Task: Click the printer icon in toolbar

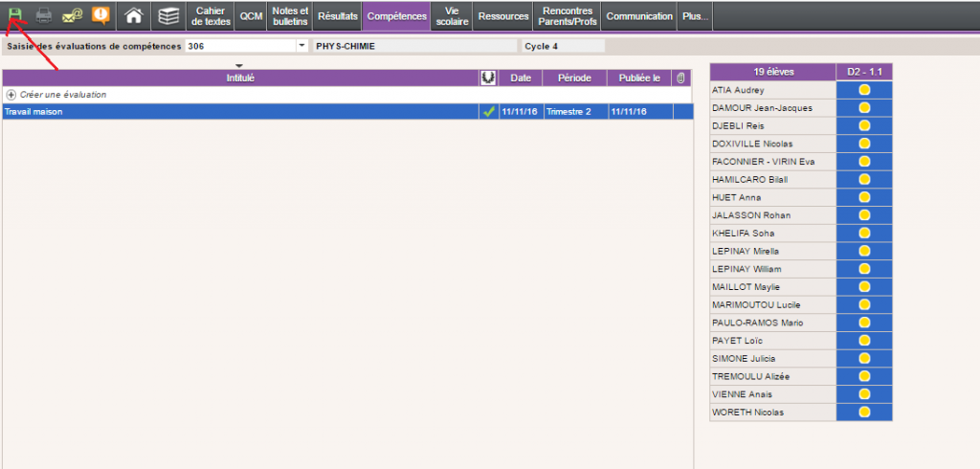Action: click(44, 15)
